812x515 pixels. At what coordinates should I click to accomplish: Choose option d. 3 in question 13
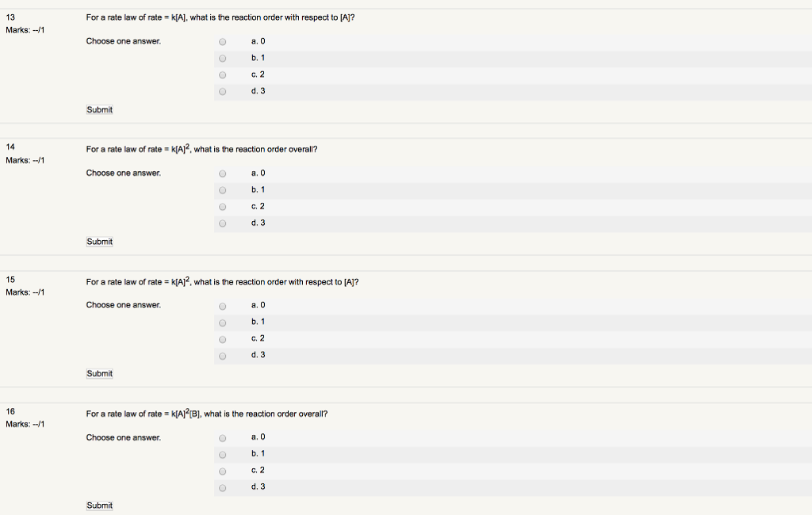[222, 91]
